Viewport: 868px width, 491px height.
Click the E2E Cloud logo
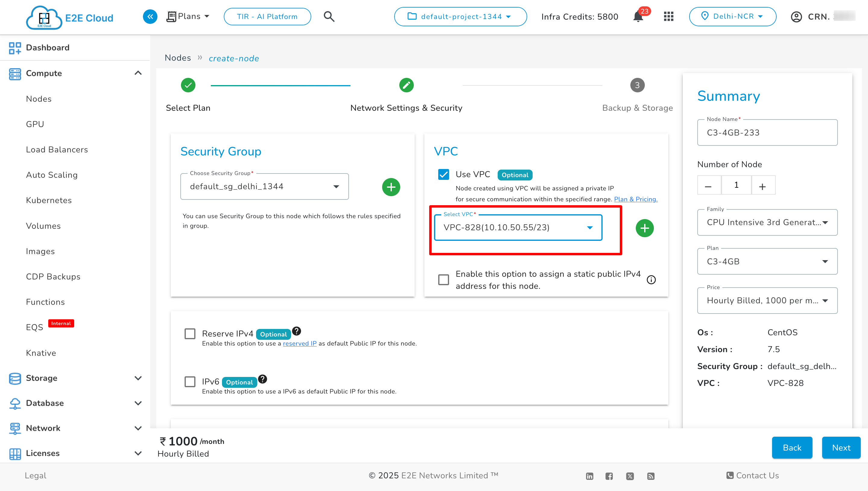(70, 18)
